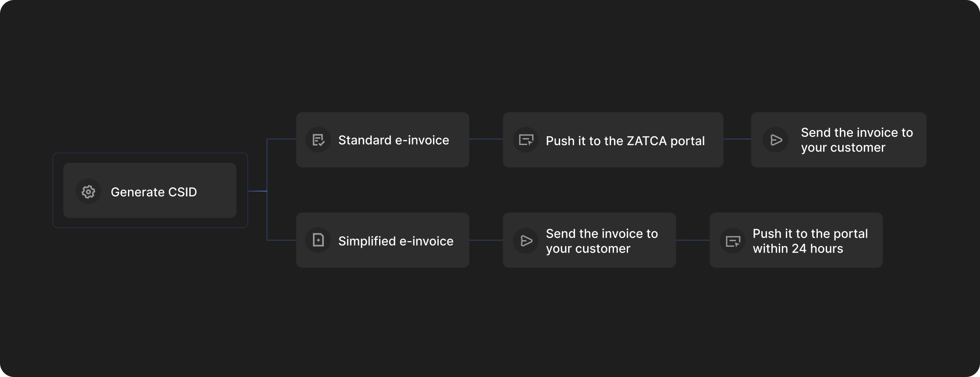Click the gear icon beside Generate CSID

(x=88, y=192)
